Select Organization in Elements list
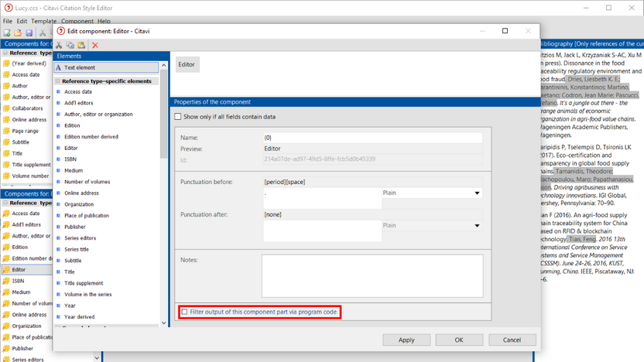The width and height of the screenshot is (644, 362). (x=79, y=204)
